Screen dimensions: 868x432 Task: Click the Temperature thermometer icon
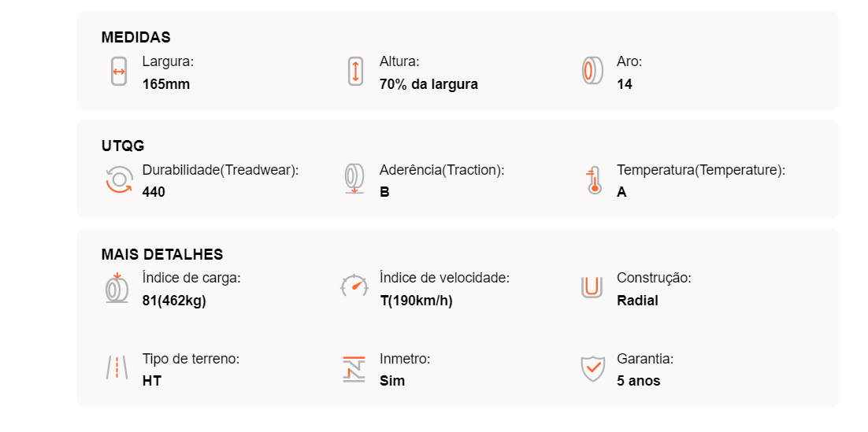(x=594, y=179)
